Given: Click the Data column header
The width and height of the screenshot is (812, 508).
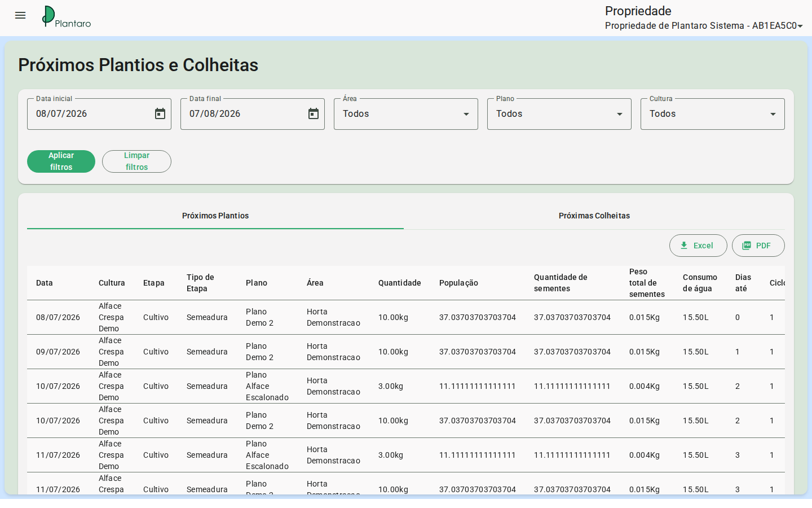Looking at the screenshot, I should pyautogui.click(x=45, y=283).
